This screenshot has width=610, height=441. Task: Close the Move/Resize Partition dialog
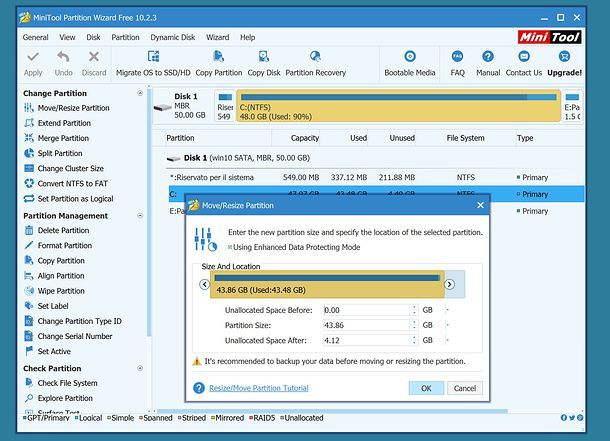pyautogui.click(x=480, y=205)
